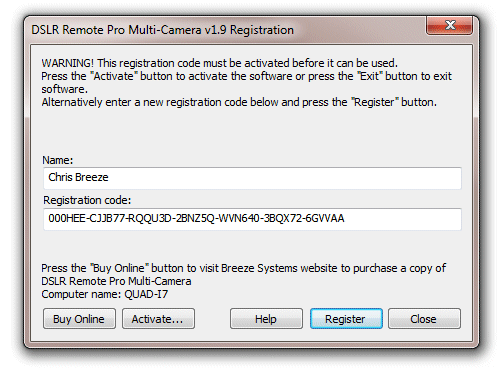Click the Breeze Systems website purchase instruction text
Viewport: 500px width, 370px height.
(243, 268)
